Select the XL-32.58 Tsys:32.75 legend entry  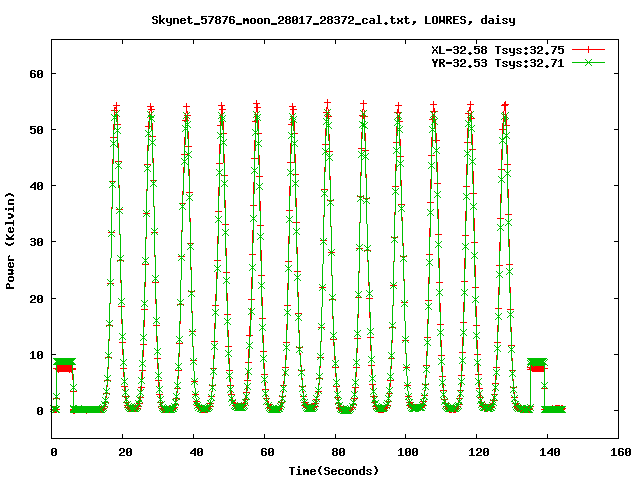point(498,50)
